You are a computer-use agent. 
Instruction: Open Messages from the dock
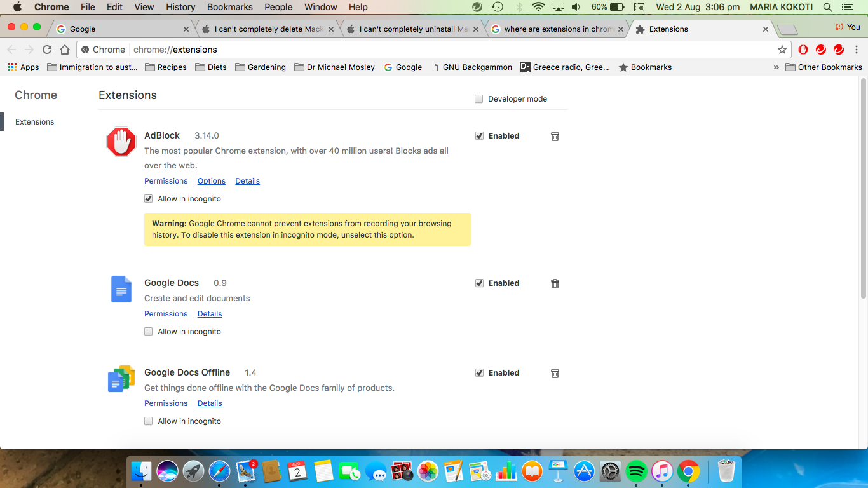coord(376,471)
